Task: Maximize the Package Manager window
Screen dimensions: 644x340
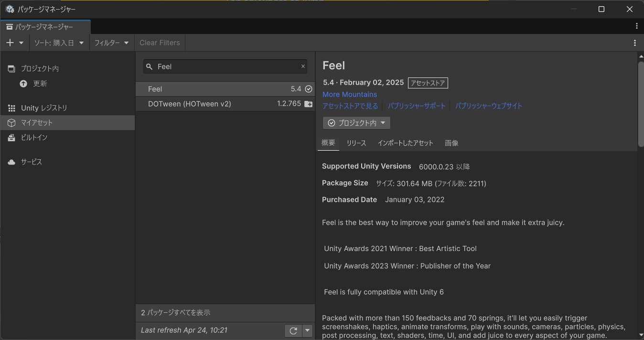Action: [601, 9]
